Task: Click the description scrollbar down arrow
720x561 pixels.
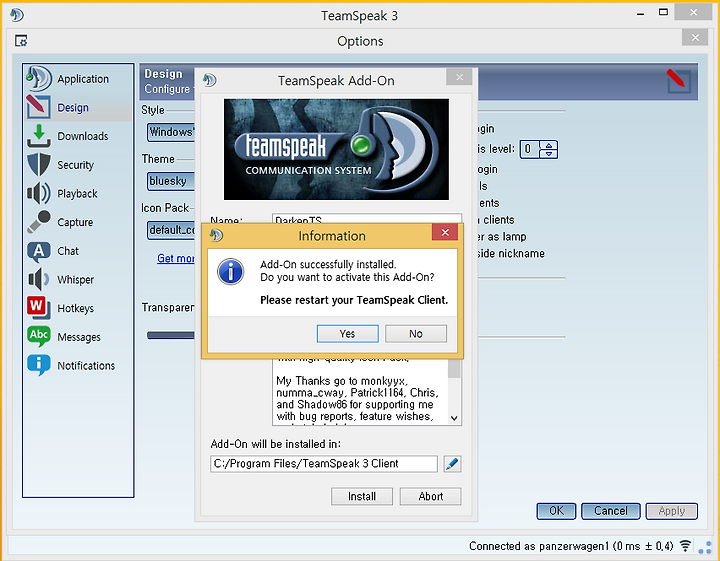Action: point(454,418)
